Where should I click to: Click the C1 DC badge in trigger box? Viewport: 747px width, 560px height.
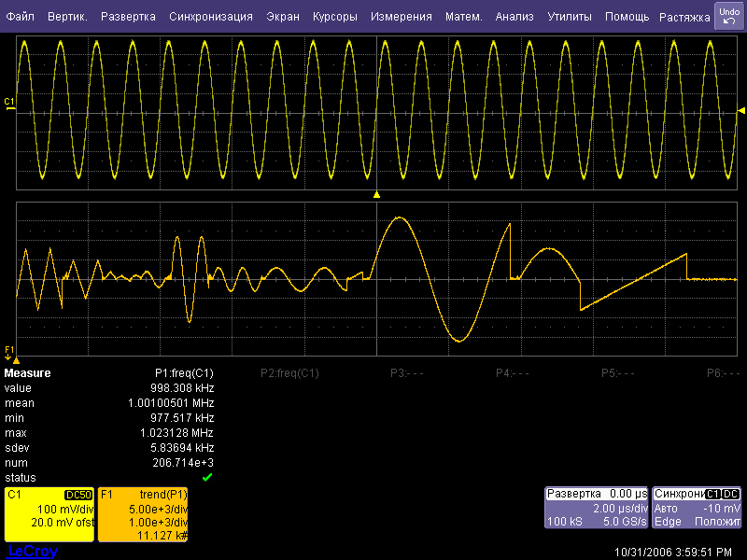point(723,494)
